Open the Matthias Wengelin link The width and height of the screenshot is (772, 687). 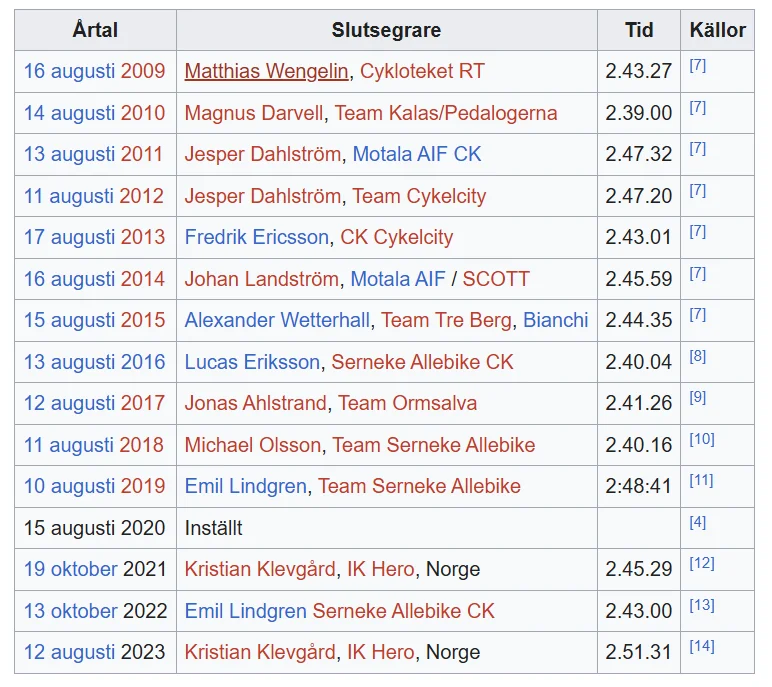(266, 72)
